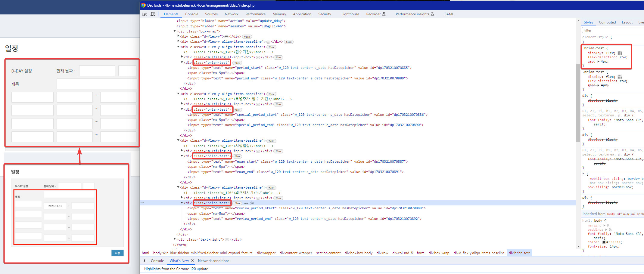
Task: Switch to the Network tab
Action: pos(231,14)
